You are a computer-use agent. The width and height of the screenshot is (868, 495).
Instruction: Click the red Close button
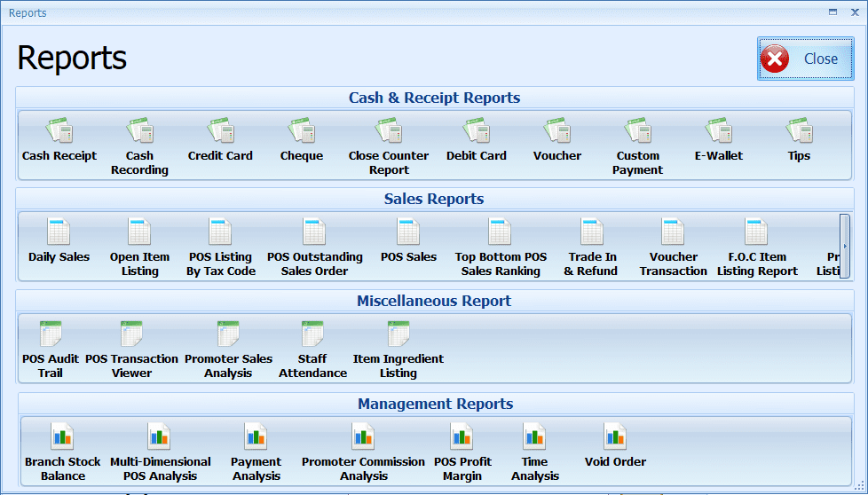(804, 59)
